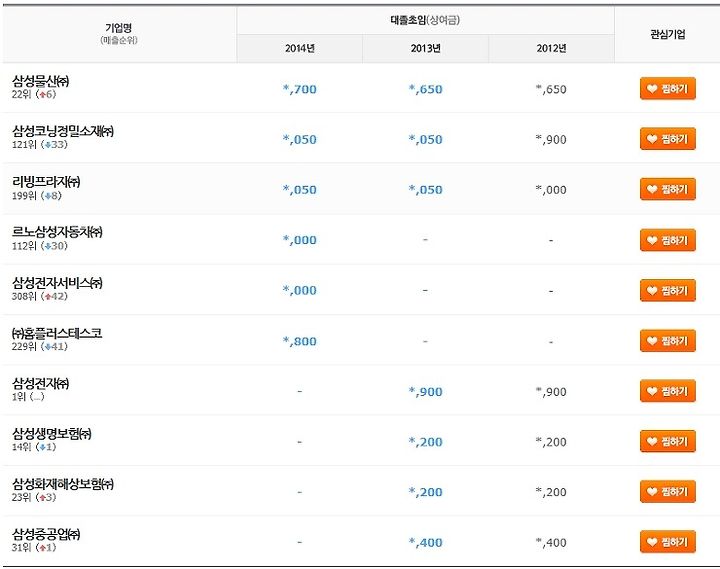Click 찜하기 button for ㈜홈플러스테스코

[x=668, y=341]
